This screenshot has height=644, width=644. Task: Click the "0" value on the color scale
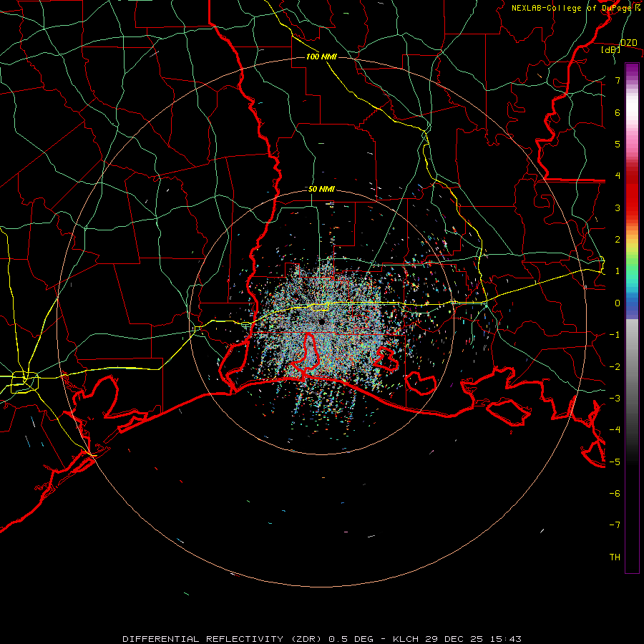618,303
